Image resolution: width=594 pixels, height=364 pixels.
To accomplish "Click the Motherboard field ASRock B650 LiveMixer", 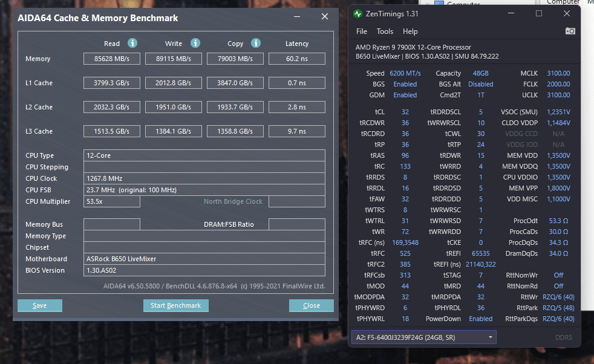I will point(204,259).
